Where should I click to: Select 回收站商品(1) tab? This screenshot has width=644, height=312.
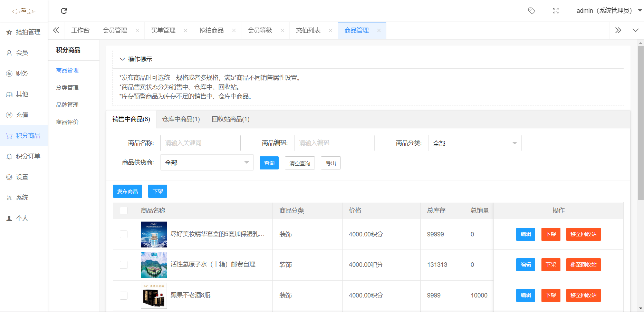click(231, 119)
